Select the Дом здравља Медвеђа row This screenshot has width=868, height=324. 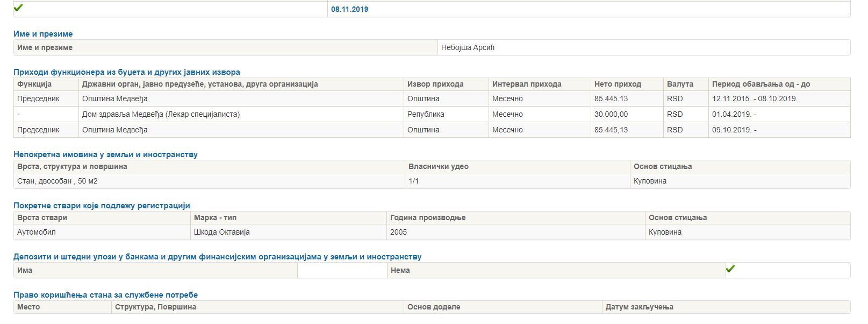(161, 114)
